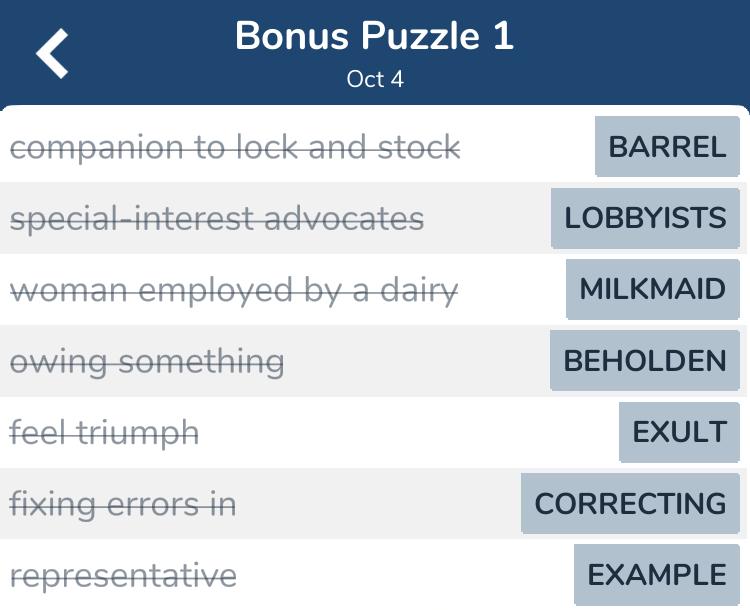The height and width of the screenshot is (610, 750).
Task: Select the CORRECTING answer tile
Action: [630, 503]
